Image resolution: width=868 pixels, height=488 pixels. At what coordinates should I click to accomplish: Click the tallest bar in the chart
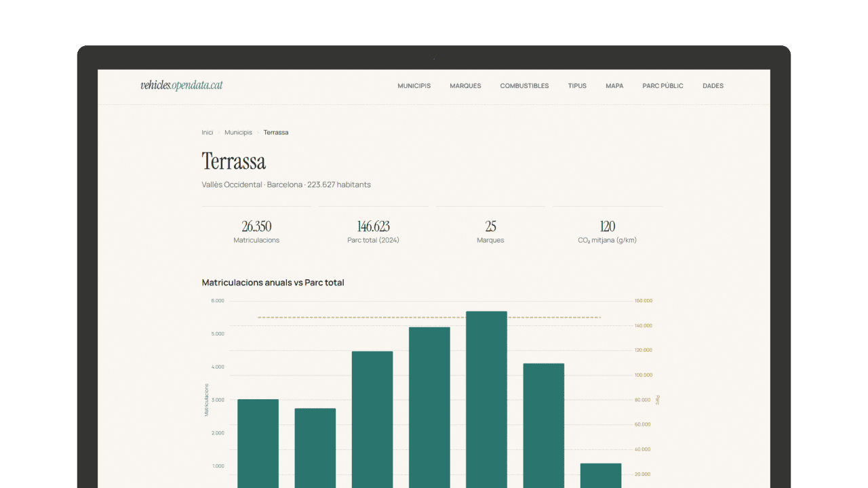coord(486,399)
